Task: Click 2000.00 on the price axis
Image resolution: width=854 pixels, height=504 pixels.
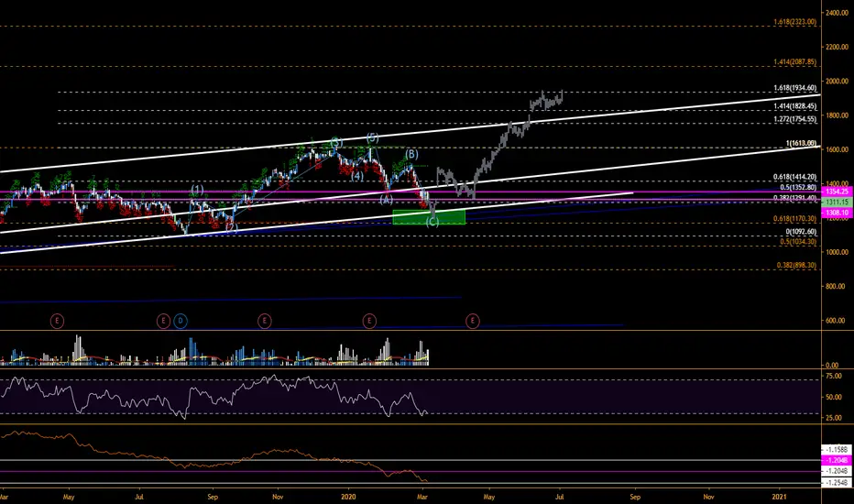Action: pos(838,82)
